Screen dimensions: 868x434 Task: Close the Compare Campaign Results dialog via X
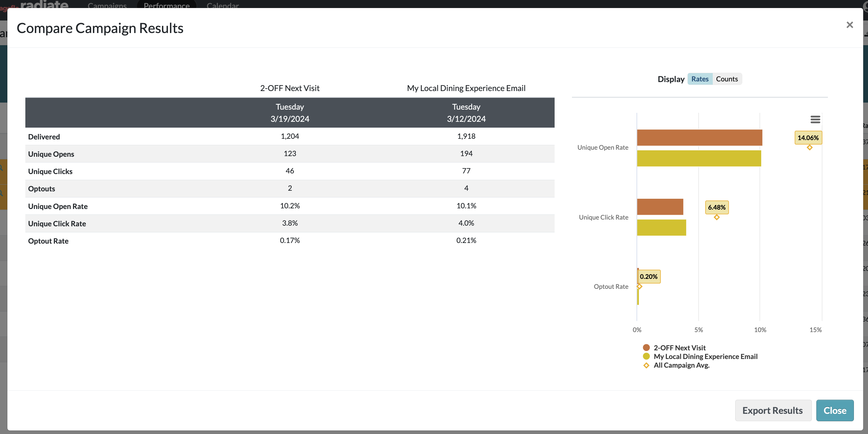[849, 25]
